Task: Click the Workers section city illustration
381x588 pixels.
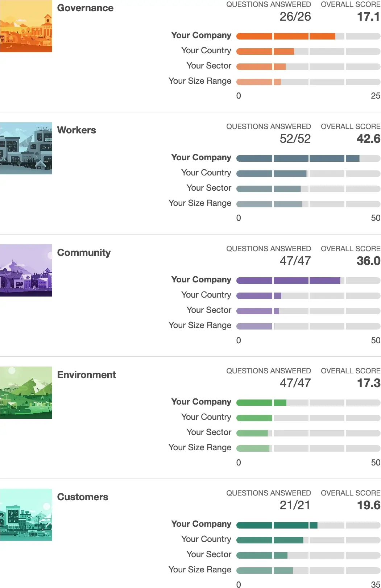Action: point(26,148)
